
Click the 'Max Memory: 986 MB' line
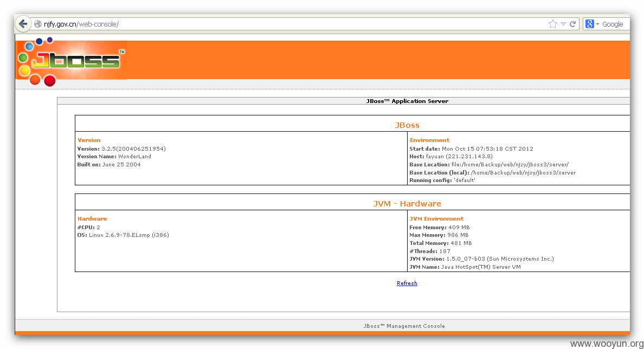(439, 235)
